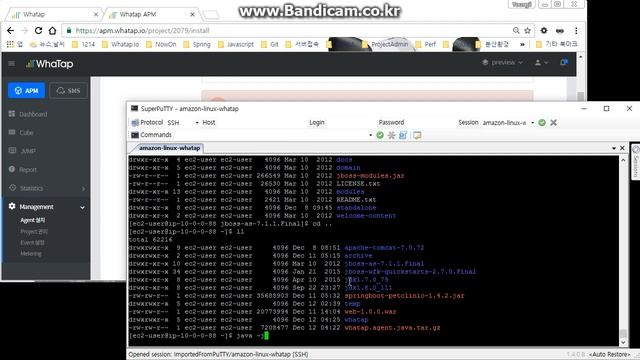Open the tab list dropdown arrow in SuperPuTTY

(614, 148)
